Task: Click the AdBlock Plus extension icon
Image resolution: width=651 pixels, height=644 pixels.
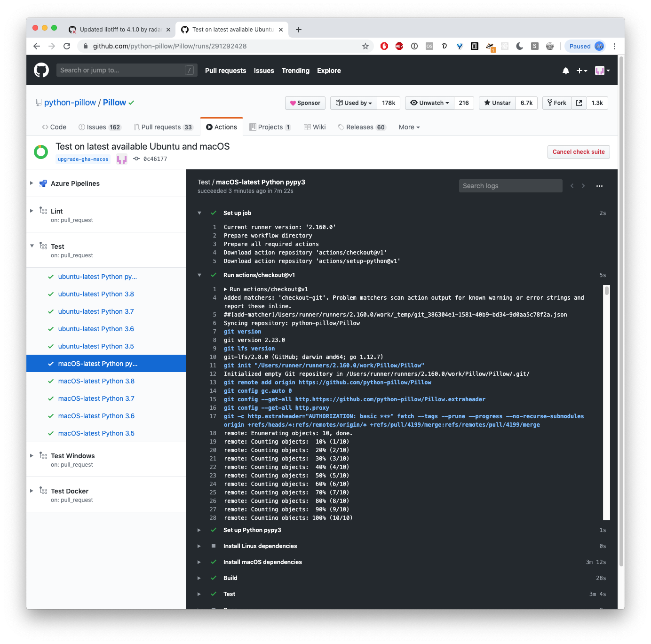Action: click(x=399, y=46)
